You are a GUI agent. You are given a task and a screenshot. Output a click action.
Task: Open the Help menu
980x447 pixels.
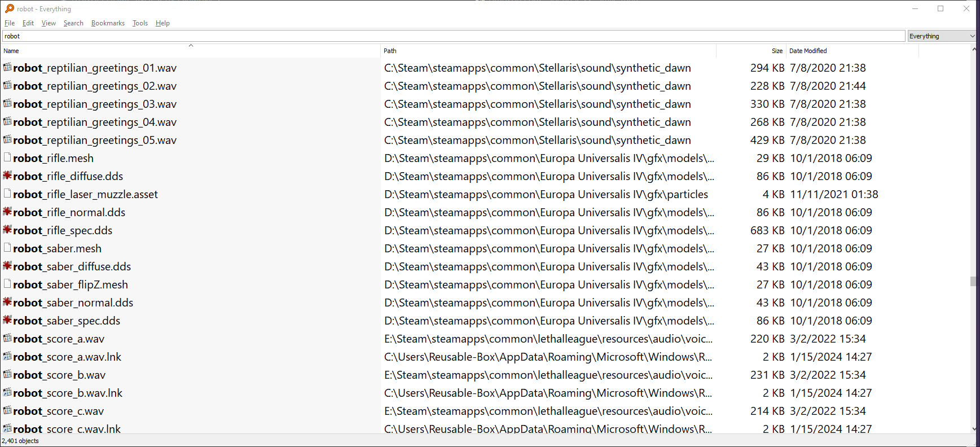pos(162,23)
